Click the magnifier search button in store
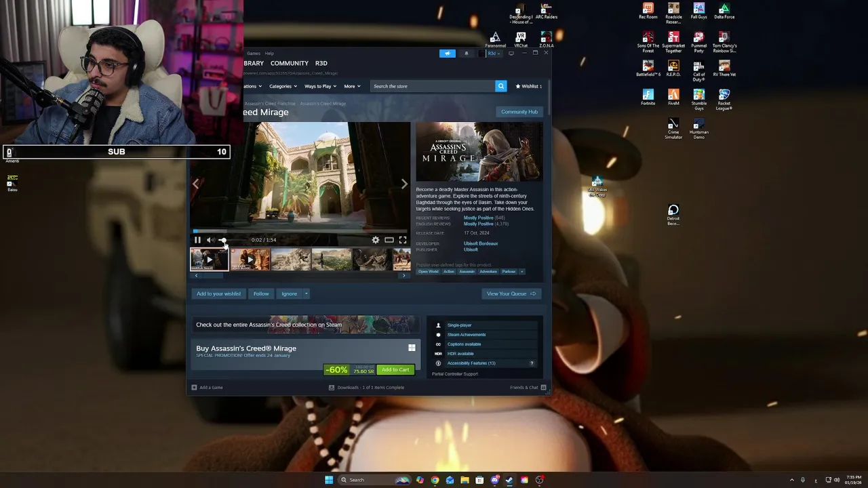Image resolution: width=868 pixels, height=488 pixels. 501,86
